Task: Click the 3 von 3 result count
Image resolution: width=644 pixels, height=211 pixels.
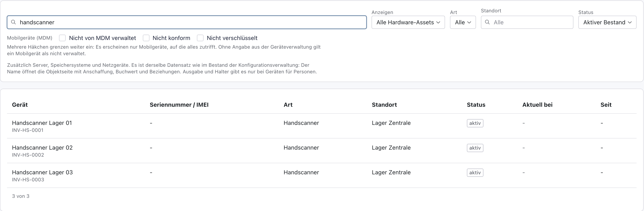Action: pyautogui.click(x=21, y=196)
